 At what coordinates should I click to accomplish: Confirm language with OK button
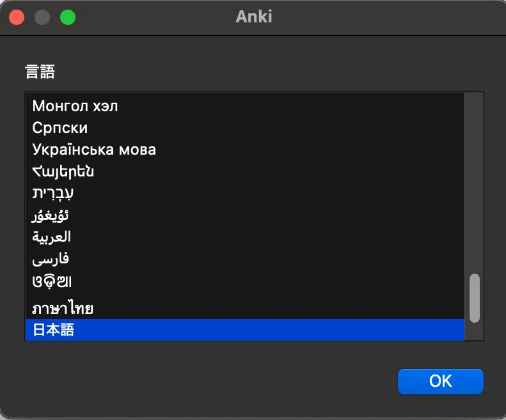441,381
